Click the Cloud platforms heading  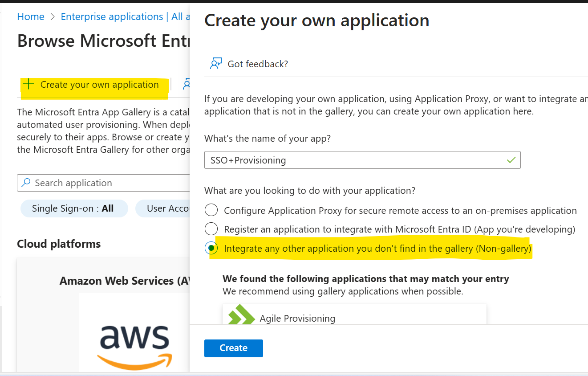click(59, 244)
